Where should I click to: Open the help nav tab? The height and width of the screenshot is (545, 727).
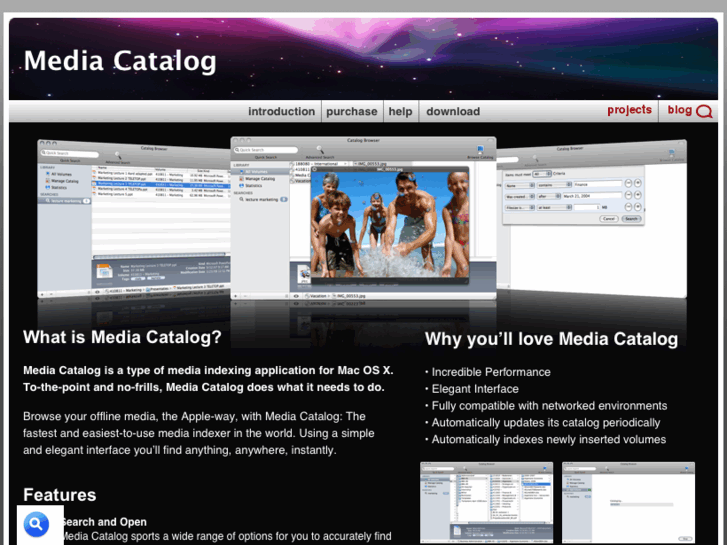point(400,111)
